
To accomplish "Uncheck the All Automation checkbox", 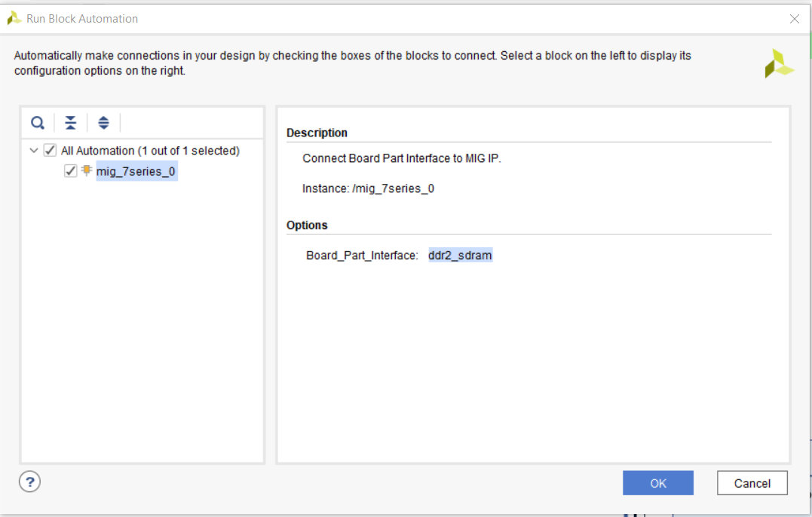I will (51, 151).
